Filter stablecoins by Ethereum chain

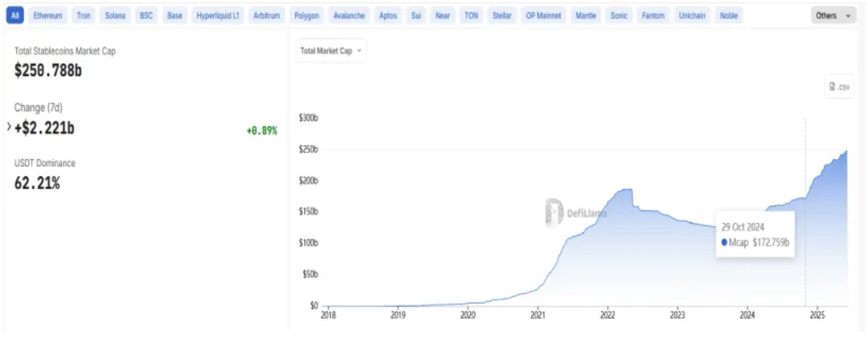pos(48,16)
